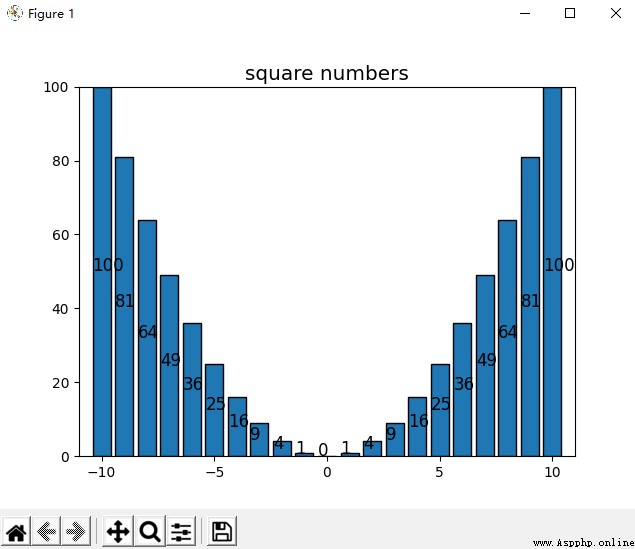
Task: Click the x-axis tick label 10
Action: (x=552, y=472)
